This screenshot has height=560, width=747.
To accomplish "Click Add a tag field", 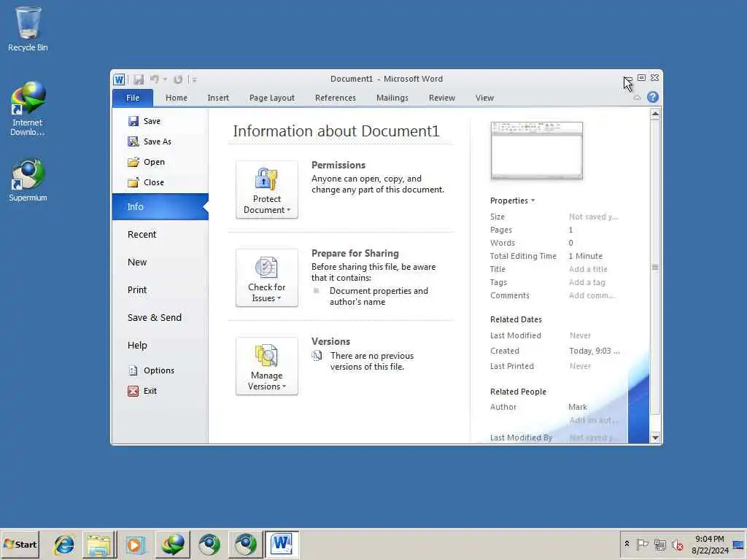I will point(587,282).
